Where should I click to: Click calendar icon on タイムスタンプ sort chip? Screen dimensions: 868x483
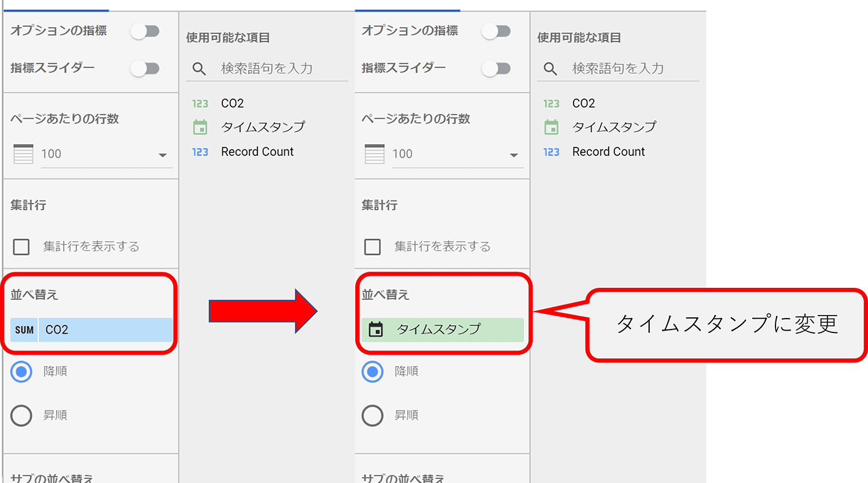pyautogui.click(x=376, y=330)
